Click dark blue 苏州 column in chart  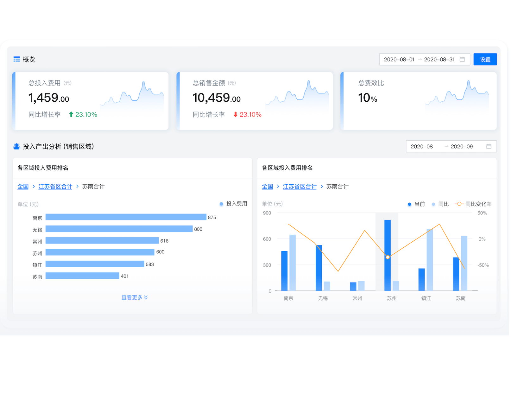(x=388, y=255)
